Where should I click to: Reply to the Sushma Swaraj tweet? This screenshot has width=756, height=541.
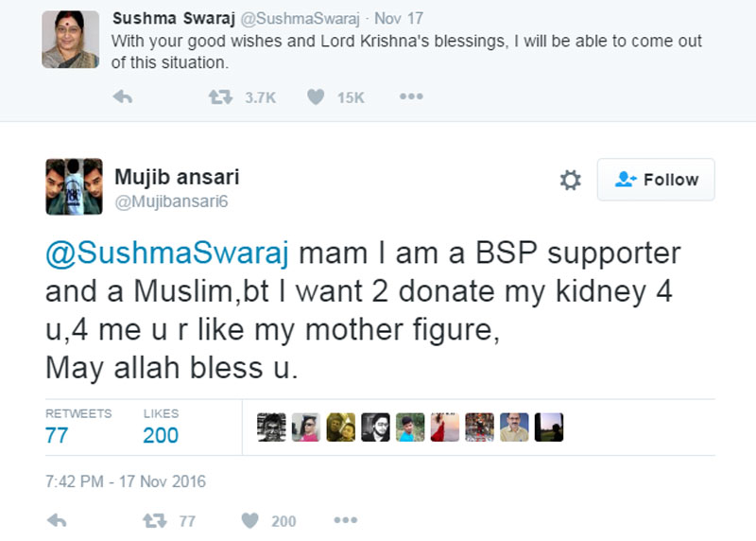pyautogui.click(x=122, y=96)
